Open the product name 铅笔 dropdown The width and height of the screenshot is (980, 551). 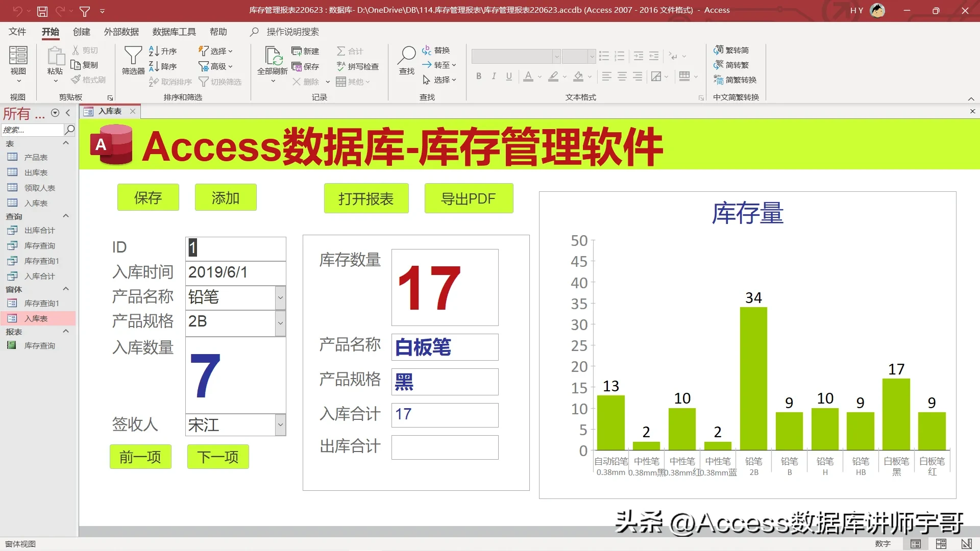[280, 297]
